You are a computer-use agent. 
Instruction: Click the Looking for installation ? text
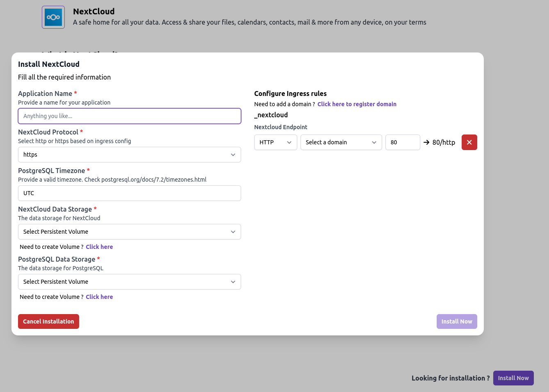451,378
